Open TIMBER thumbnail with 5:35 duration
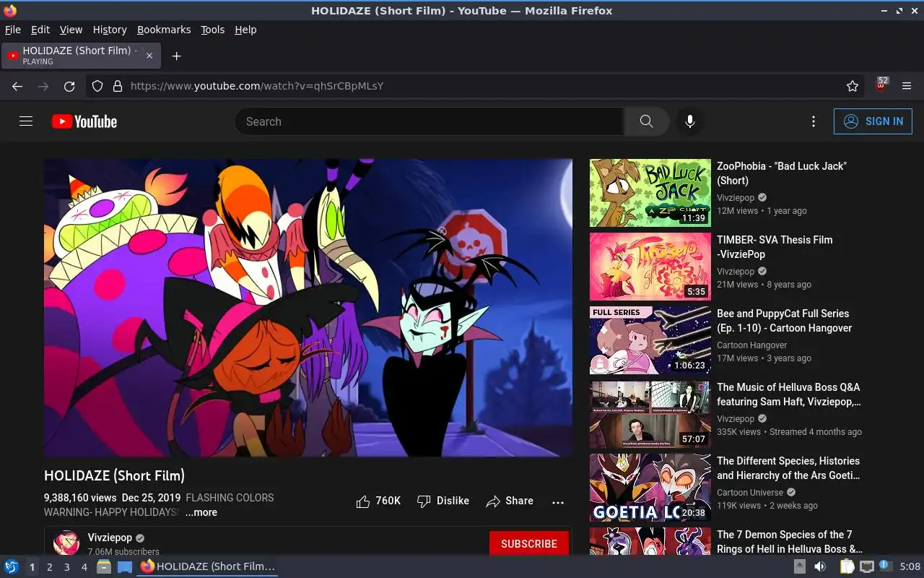Viewport: 924px width, 578px height. 650,267
